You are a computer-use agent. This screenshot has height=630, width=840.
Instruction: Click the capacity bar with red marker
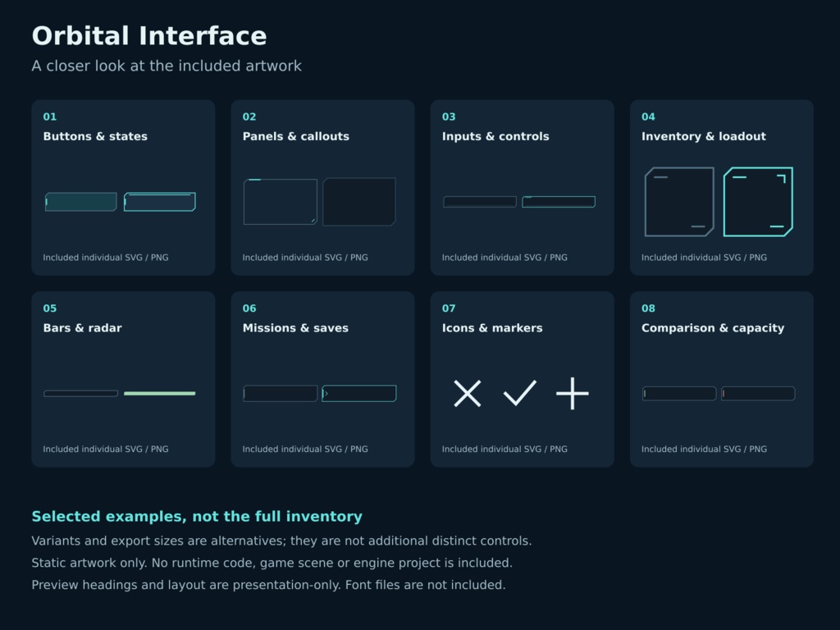758,394
